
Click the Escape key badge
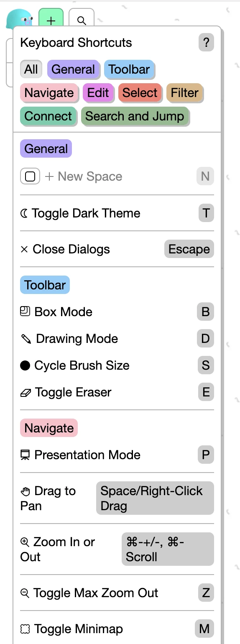pos(189,249)
